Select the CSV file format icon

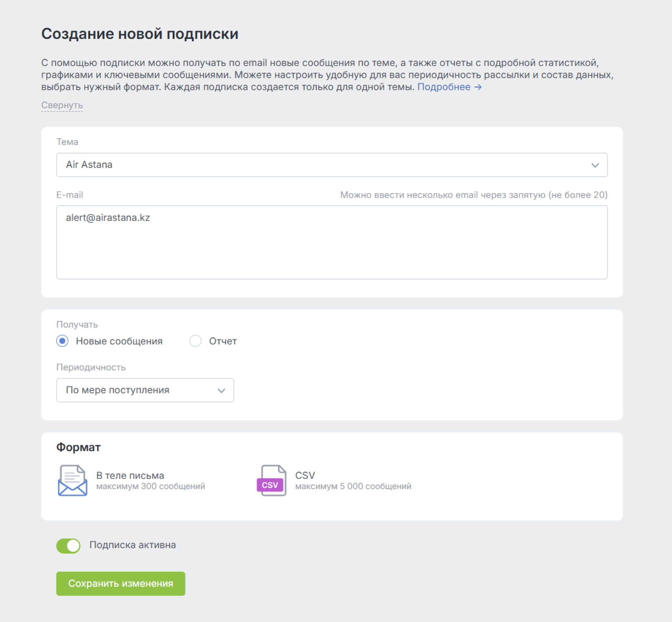click(x=272, y=480)
